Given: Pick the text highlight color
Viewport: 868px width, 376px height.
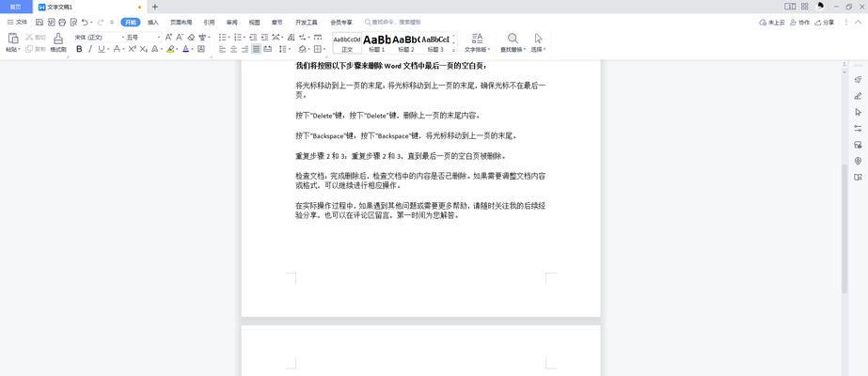Looking at the screenshot, I should coord(170,49).
